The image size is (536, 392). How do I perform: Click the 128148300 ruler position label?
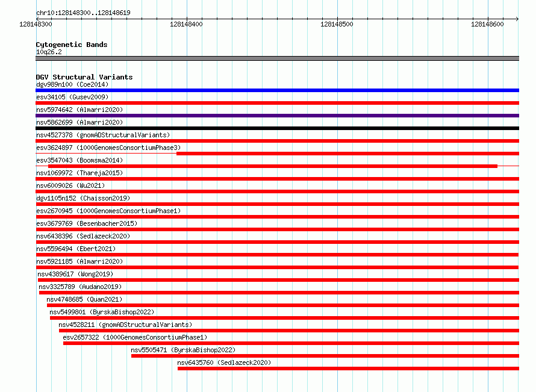point(36,24)
